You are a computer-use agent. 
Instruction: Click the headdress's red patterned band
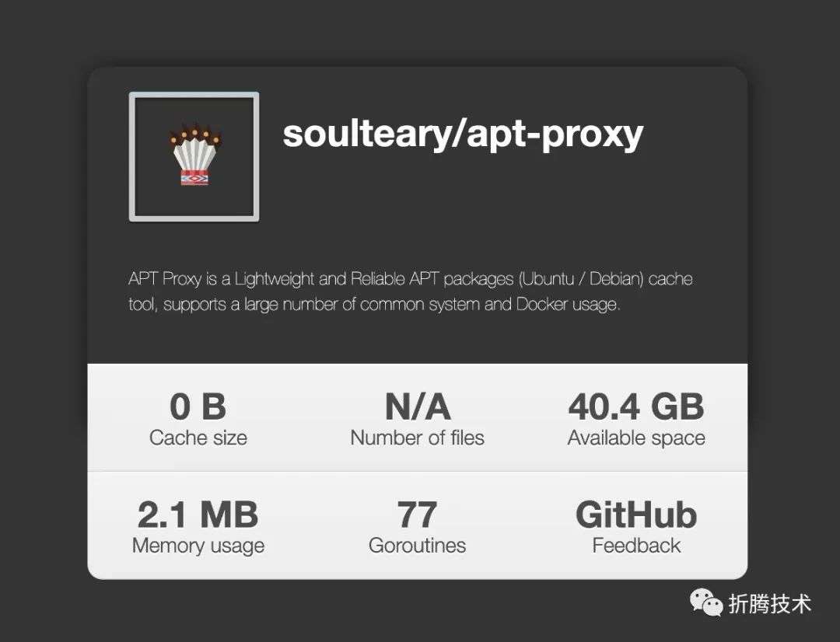(x=194, y=178)
